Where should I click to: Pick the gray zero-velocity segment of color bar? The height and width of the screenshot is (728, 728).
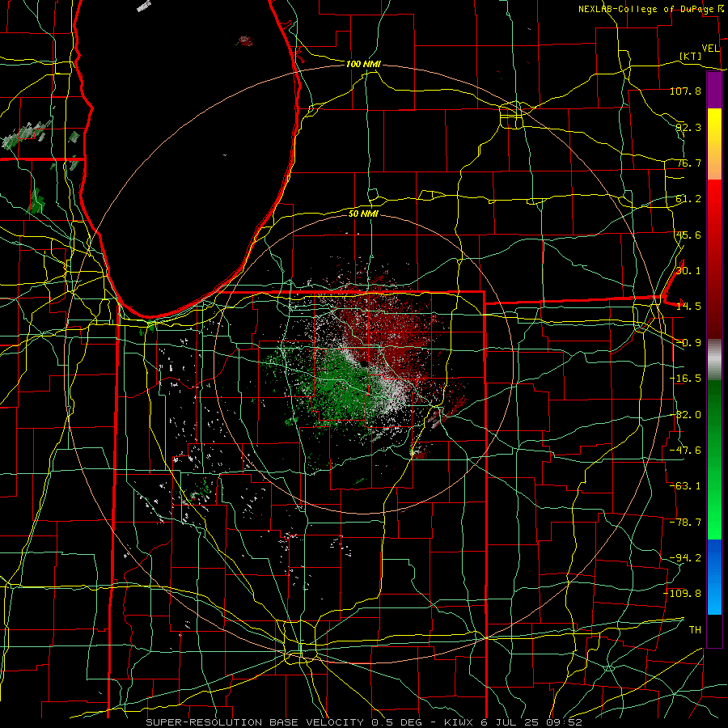[x=714, y=358]
